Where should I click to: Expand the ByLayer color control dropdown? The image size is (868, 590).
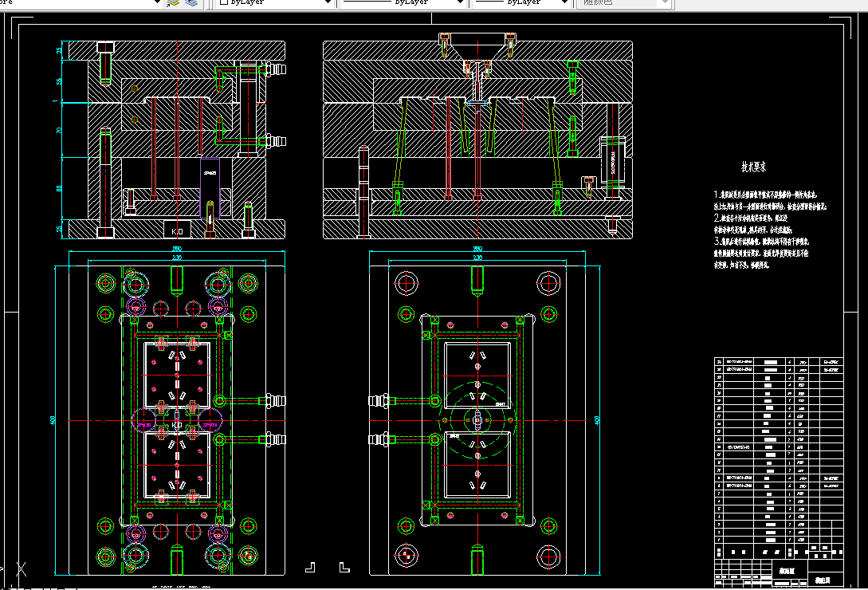tap(327, 3)
